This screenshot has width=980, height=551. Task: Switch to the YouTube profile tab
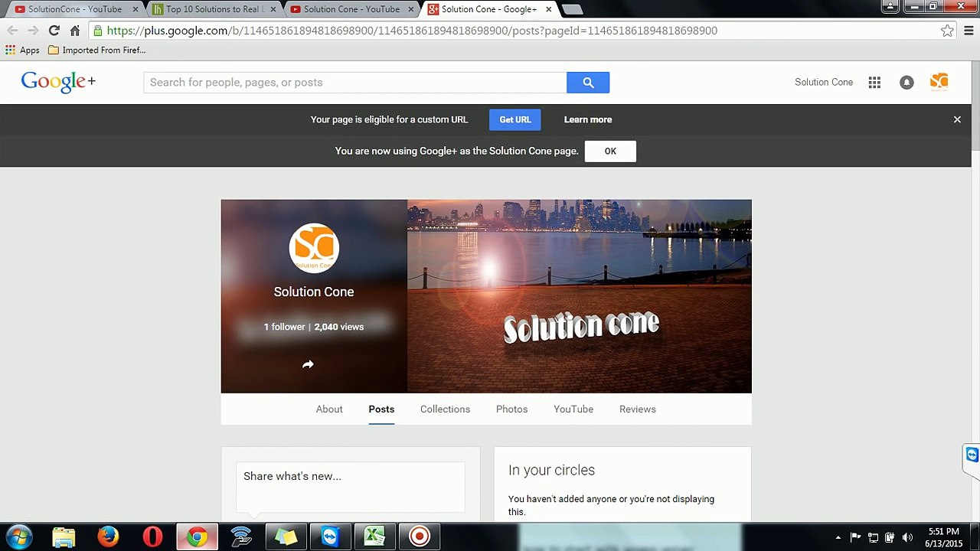(x=573, y=409)
